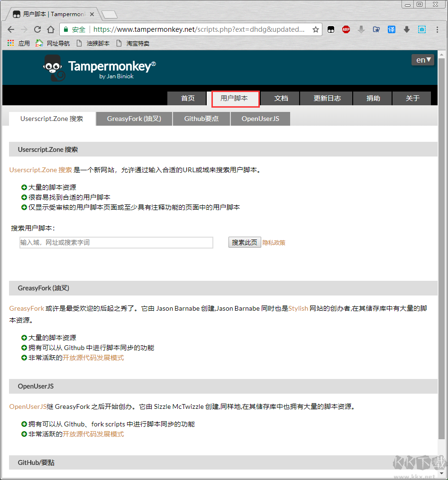
Task: Click GreasyFork (油叉) section header
Action: [223, 288]
